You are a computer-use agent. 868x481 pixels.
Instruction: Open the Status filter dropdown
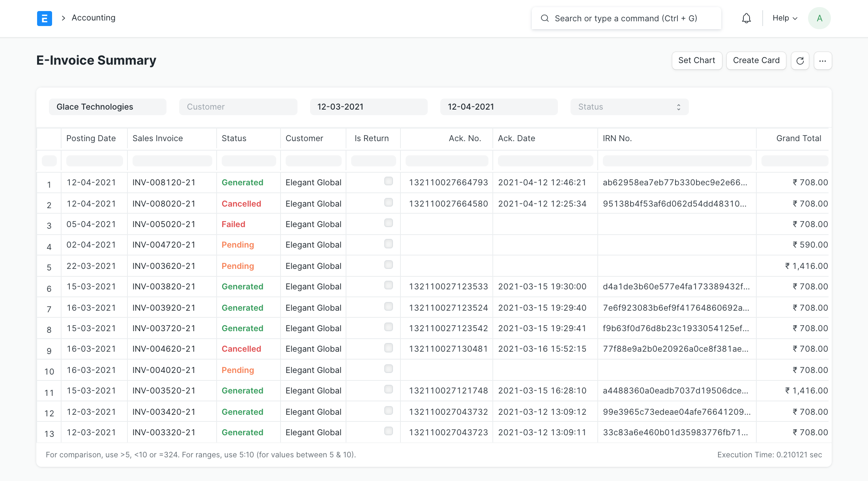tap(629, 107)
